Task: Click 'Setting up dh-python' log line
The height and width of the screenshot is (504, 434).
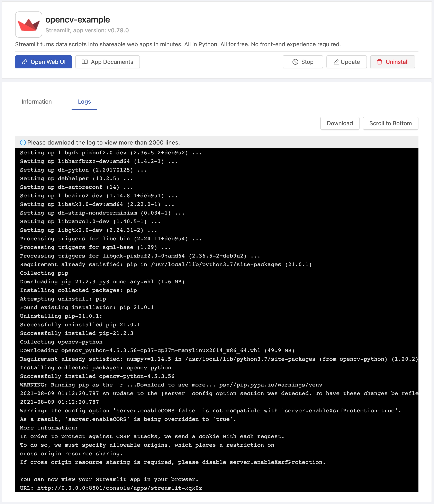Action: [83, 170]
